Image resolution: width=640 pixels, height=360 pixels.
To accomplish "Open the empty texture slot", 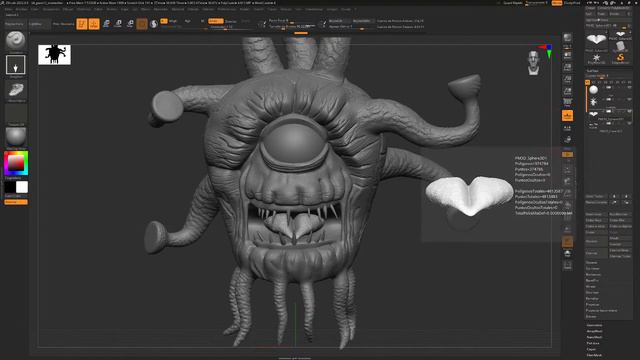I will [x=16, y=114].
